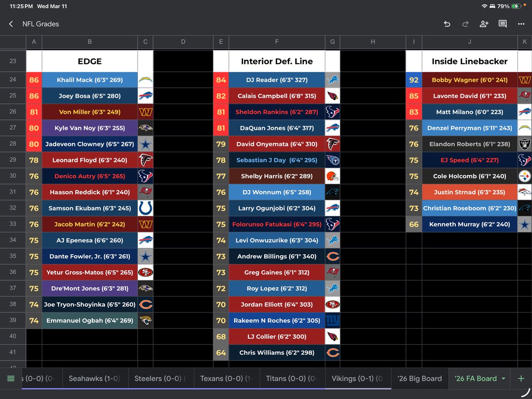Switch to the Steelers (0-0) sheet tab

point(160,378)
